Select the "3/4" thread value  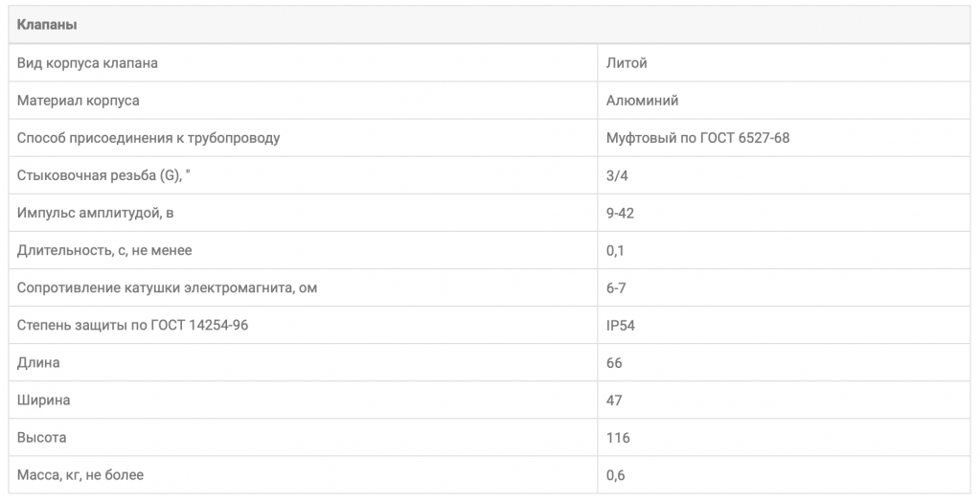(x=618, y=175)
